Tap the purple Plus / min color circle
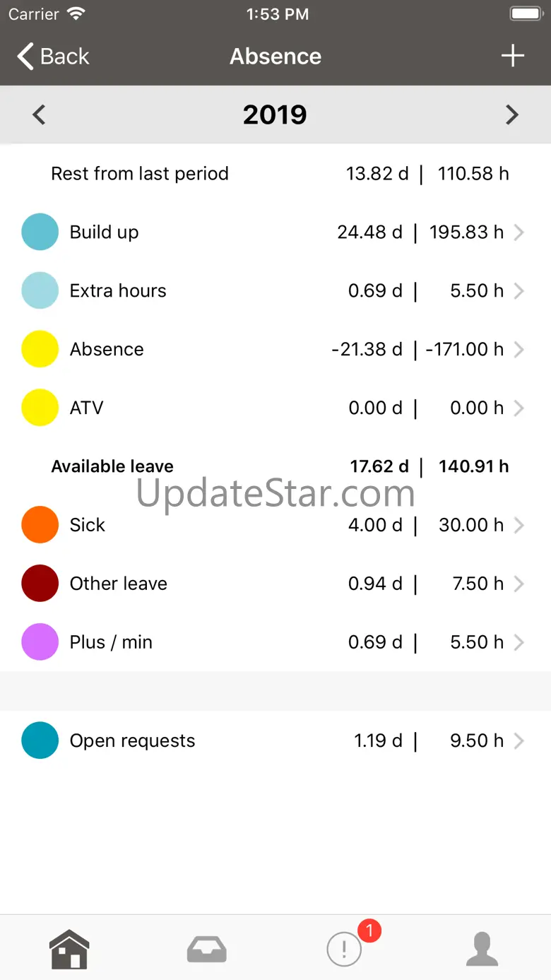This screenshot has height=980, width=551. [40, 642]
